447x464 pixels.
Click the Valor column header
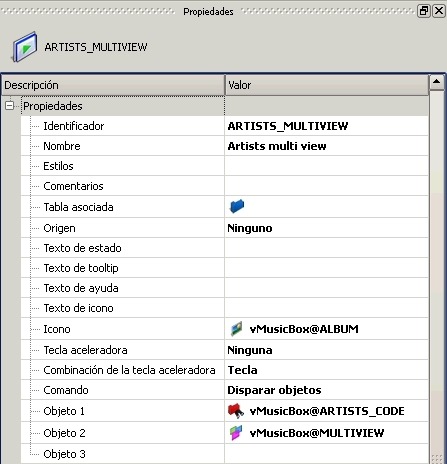[327, 85]
